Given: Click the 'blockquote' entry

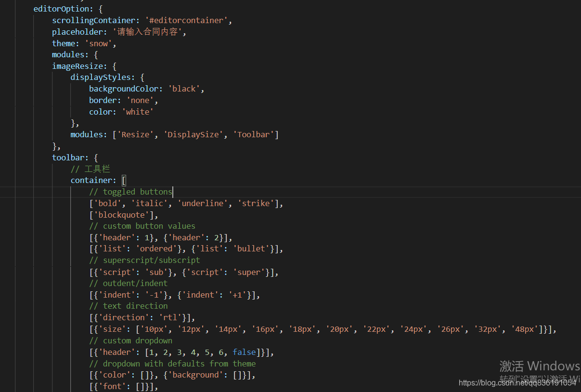Looking at the screenshot, I should coord(123,214).
